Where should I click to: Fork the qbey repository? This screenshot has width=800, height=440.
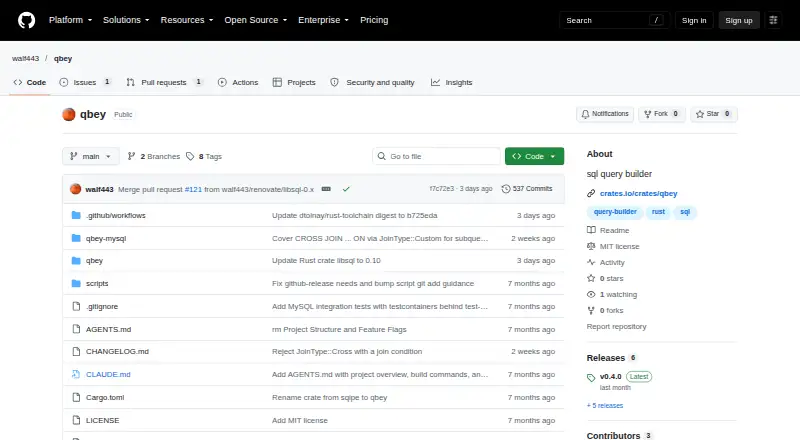coord(661,114)
